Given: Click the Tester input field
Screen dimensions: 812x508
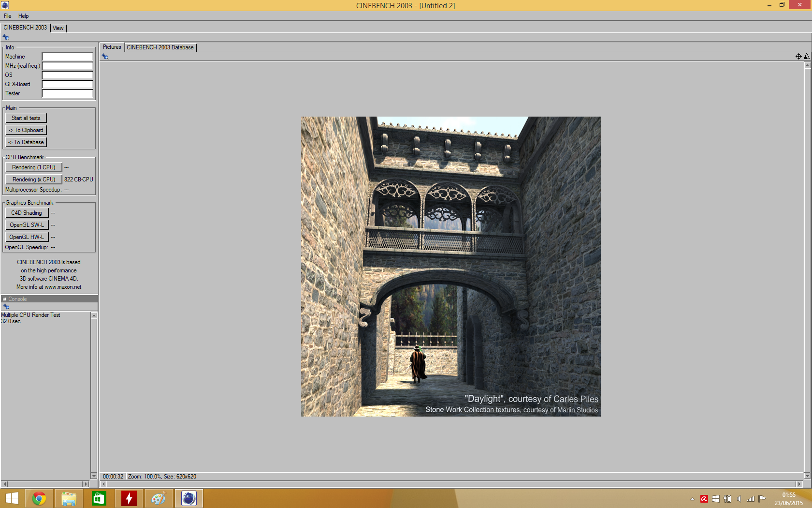Looking at the screenshot, I should click(68, 93).
